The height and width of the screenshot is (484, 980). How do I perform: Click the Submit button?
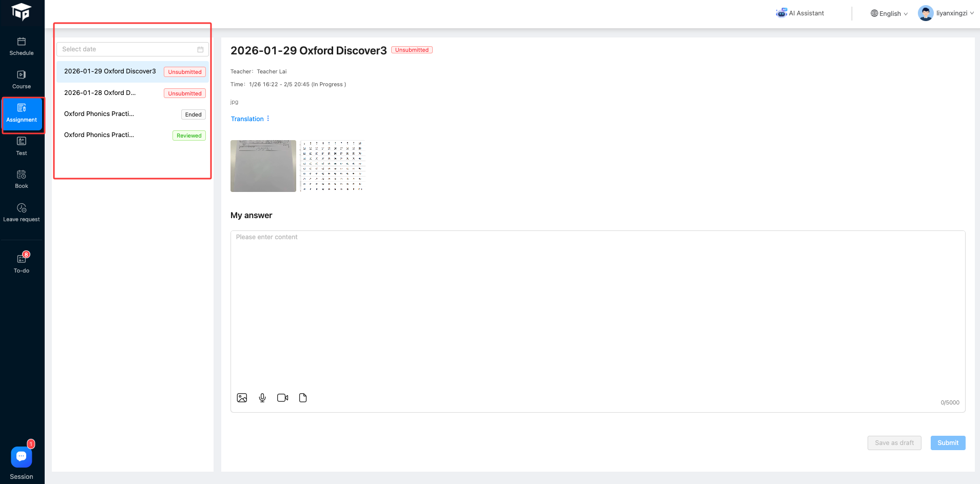pyautogui.click(x=948, y=443)
